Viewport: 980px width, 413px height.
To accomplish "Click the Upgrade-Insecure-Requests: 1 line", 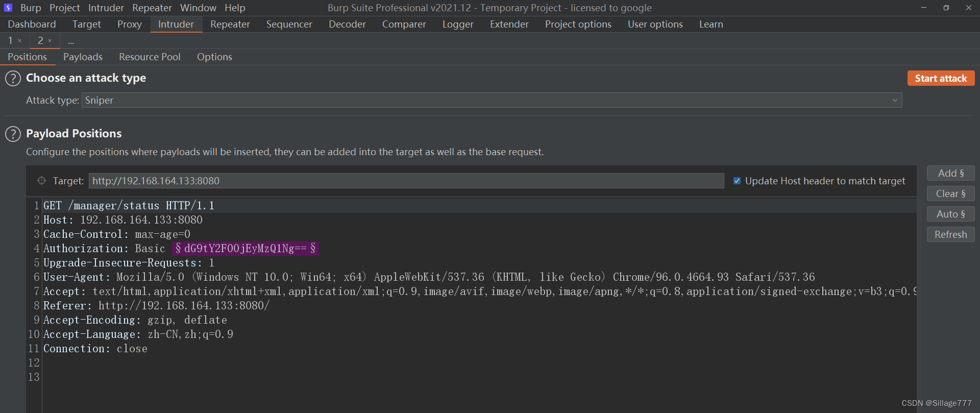I will pyautogui.click(x=129, y=263).
